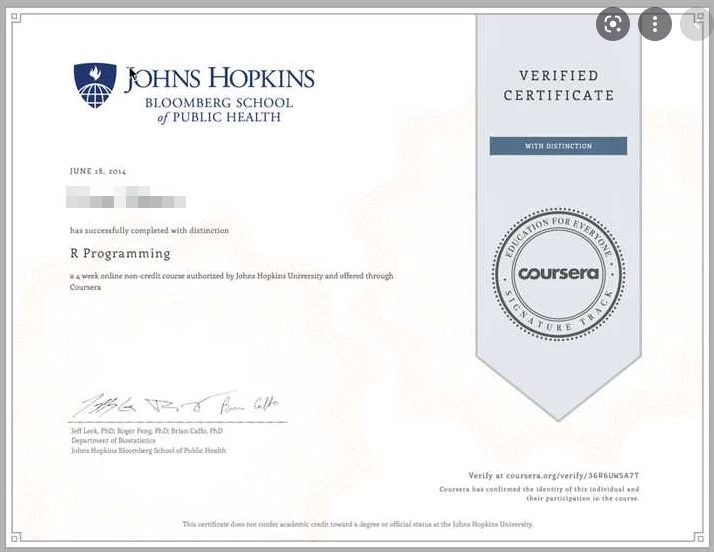The height and width of the screenshot is (552, 714).
Task: Click 'has successfully completed with distinction' line
Action: [x=149, y=230]
